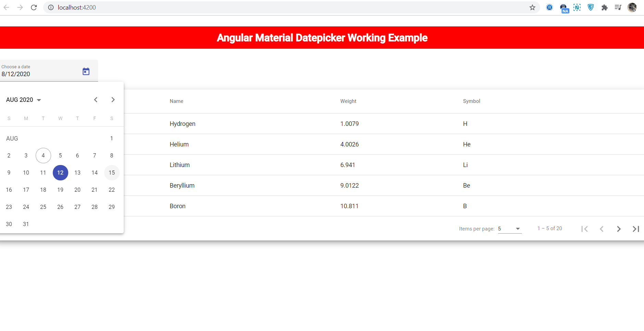
Task: Go to next page with right arrow icon
Action: tap(619, 229)
